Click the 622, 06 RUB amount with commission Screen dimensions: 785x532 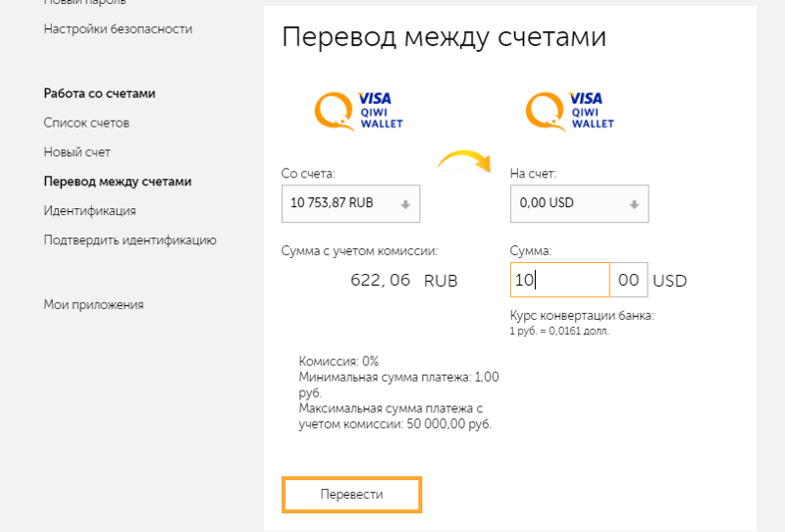[x=404, y=280]
